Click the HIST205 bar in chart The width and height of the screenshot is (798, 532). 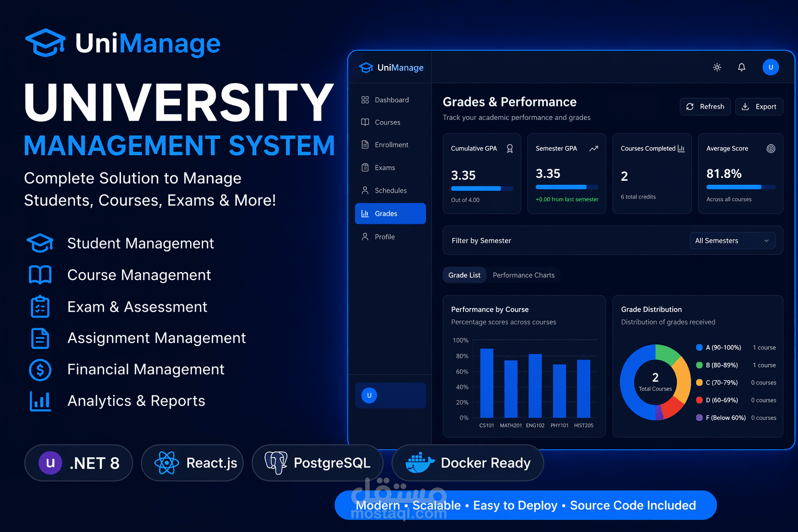pos(584,389)
